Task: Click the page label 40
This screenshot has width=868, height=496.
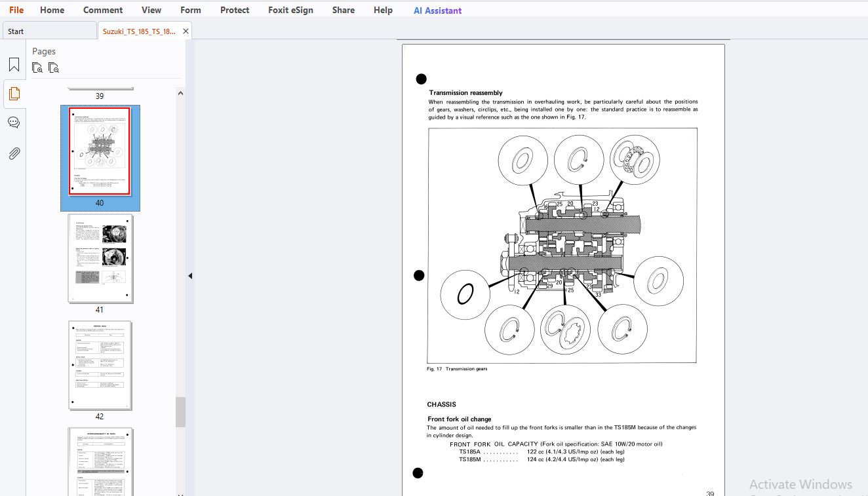Action: 100,203
